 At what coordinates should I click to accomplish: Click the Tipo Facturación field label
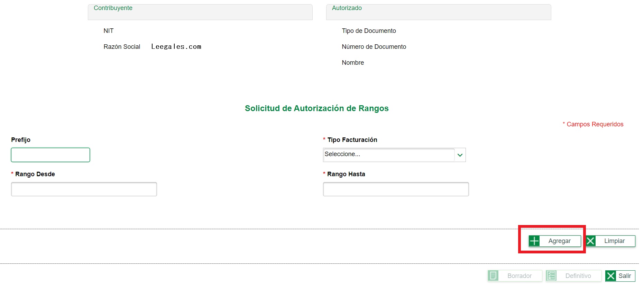352,140
